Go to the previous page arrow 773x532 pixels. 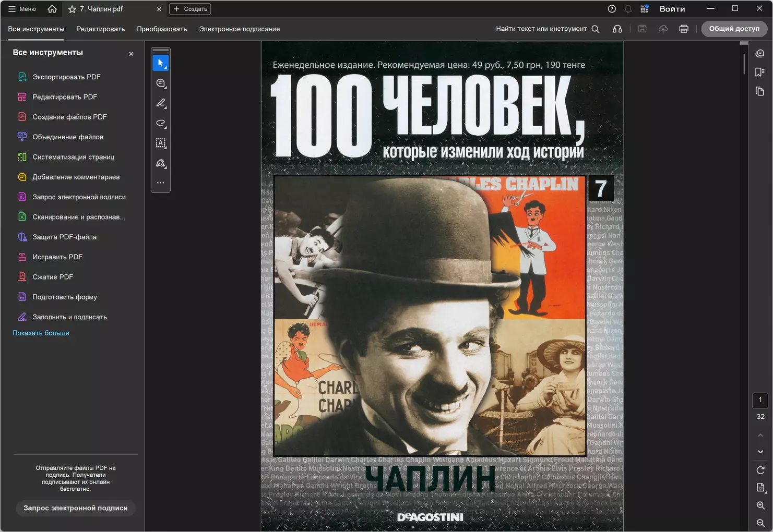(760, 435)
